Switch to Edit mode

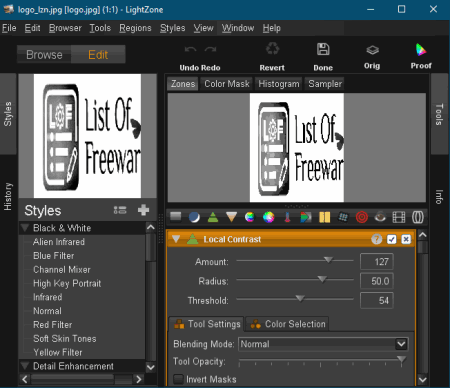pyautogui.click(x=98, y=54)
